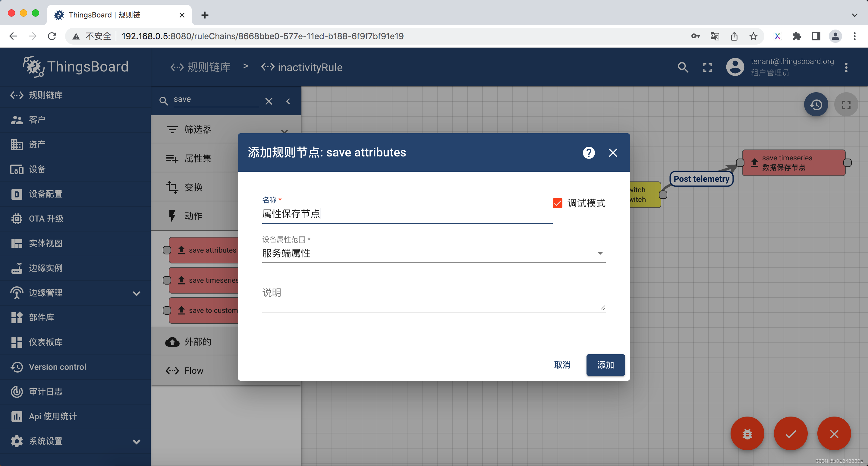
Task: Collapse the rule node library panel
Action: [288, 101]
